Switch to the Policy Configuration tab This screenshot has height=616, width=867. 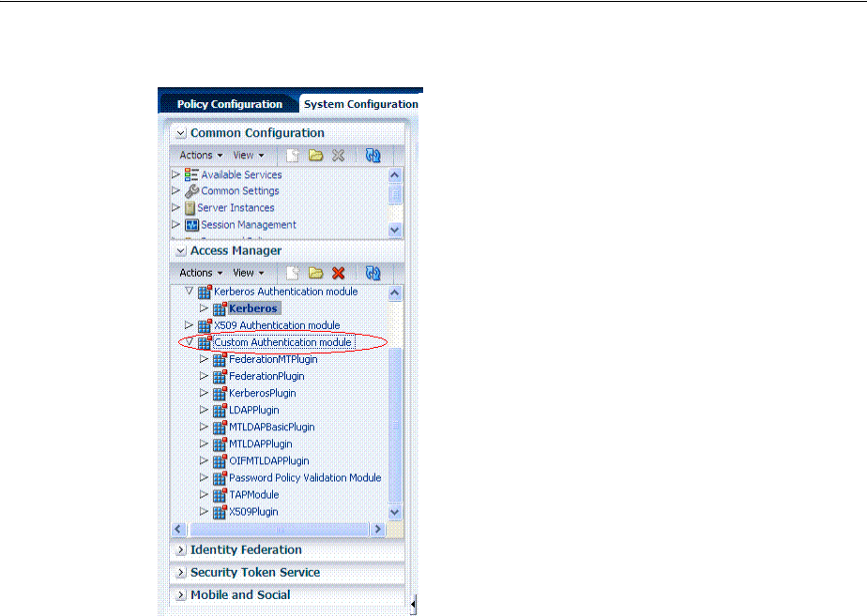click(x=230, y=104)
